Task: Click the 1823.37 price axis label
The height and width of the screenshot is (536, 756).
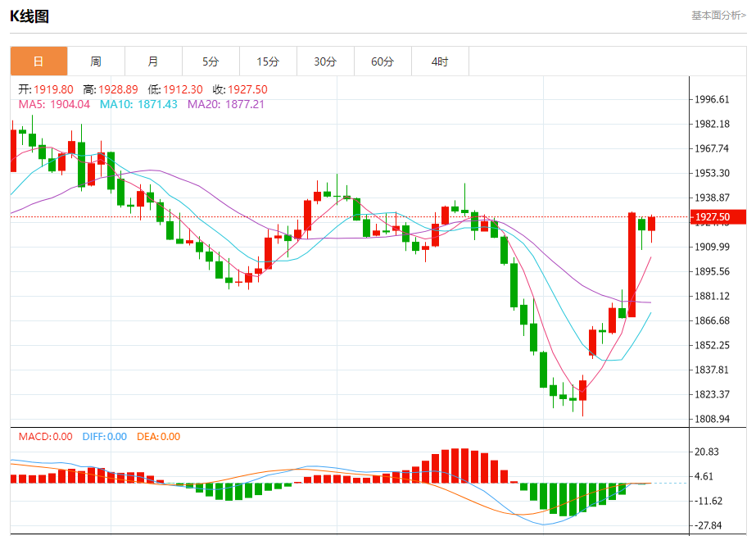Action: tap(712, 395)
